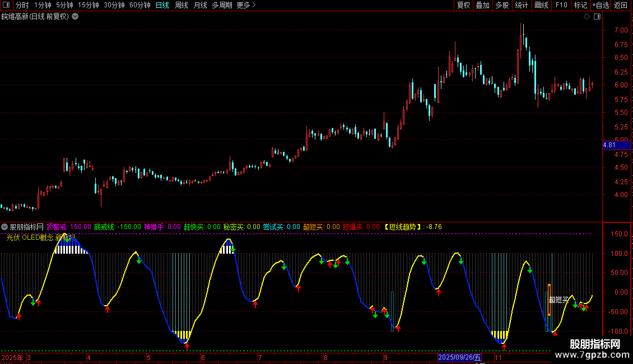Click the panel toggle icon at top-left
Viewport: 633px width, 364px height.
(x=6, y=5)
